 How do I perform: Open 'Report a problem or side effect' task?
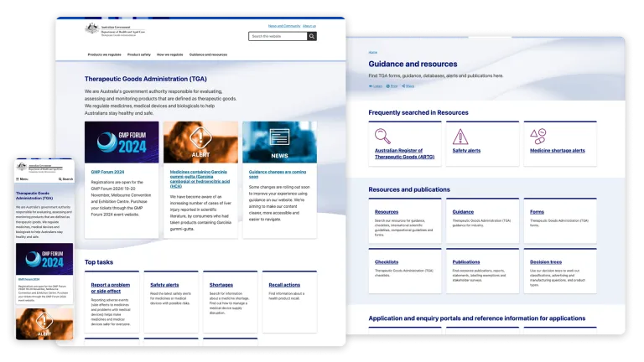point(110,287)
